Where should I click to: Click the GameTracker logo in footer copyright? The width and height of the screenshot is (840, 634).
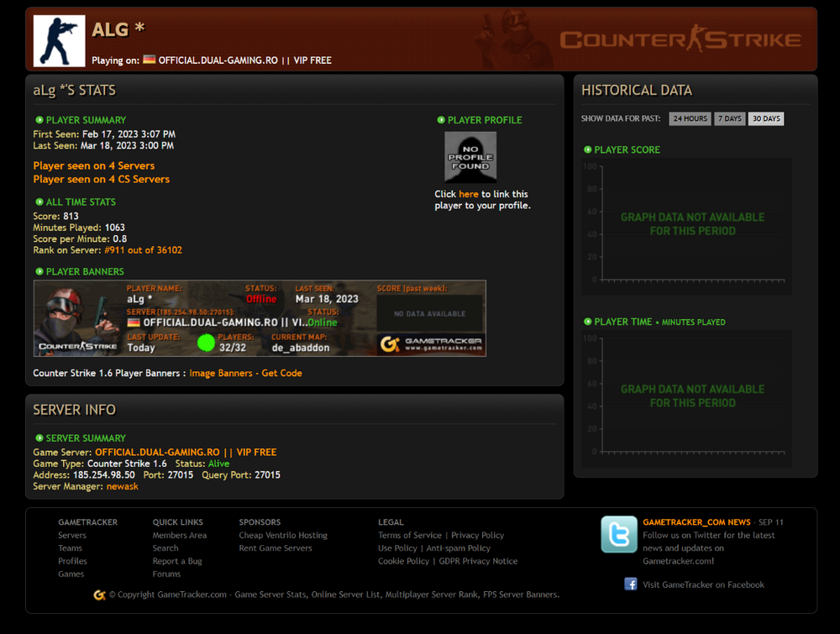pos(99,595)
